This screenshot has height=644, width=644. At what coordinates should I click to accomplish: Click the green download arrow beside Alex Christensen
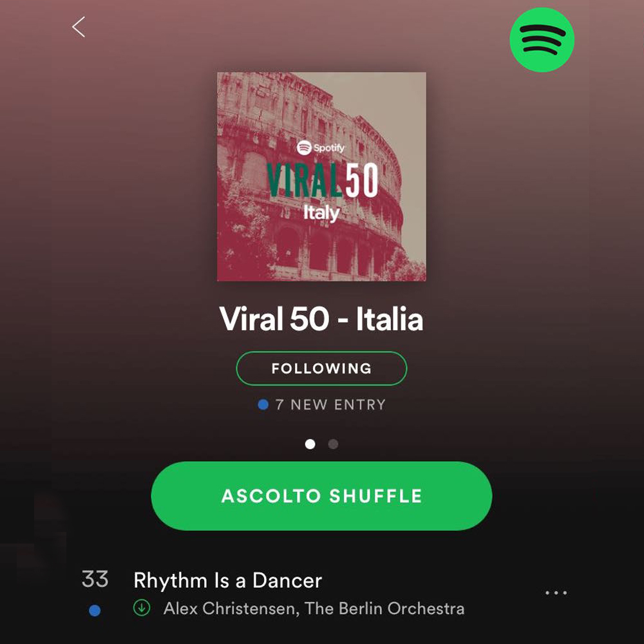point(142,608)
